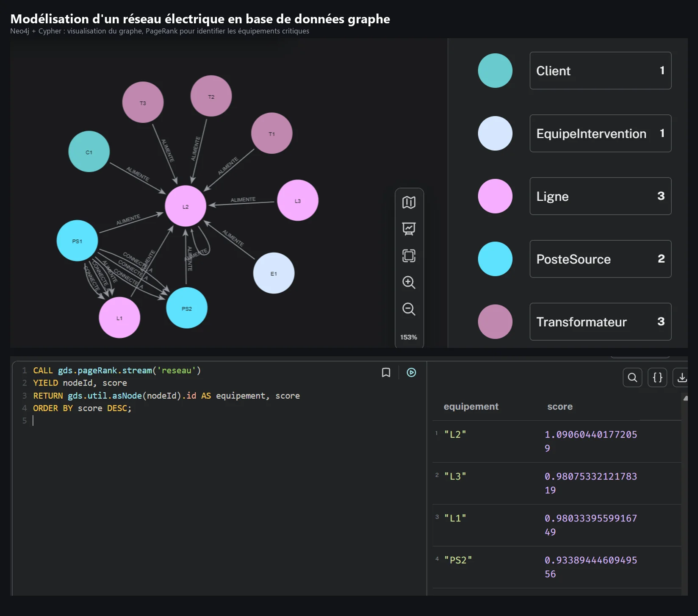Select transformer node T1
Viewport: 698px width, 616px height.
pos(272,133)
